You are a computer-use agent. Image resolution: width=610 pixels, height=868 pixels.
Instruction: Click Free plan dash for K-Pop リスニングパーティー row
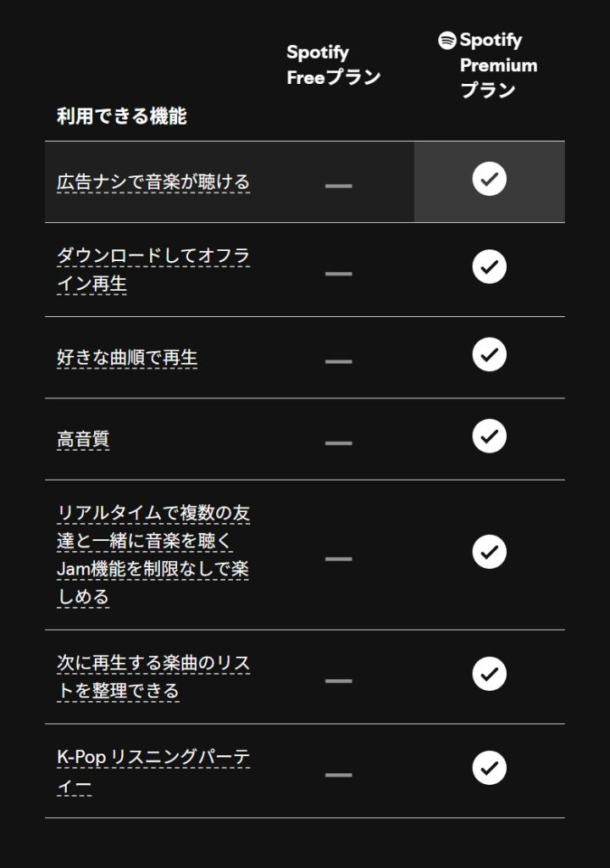click(x=339, y=775)
